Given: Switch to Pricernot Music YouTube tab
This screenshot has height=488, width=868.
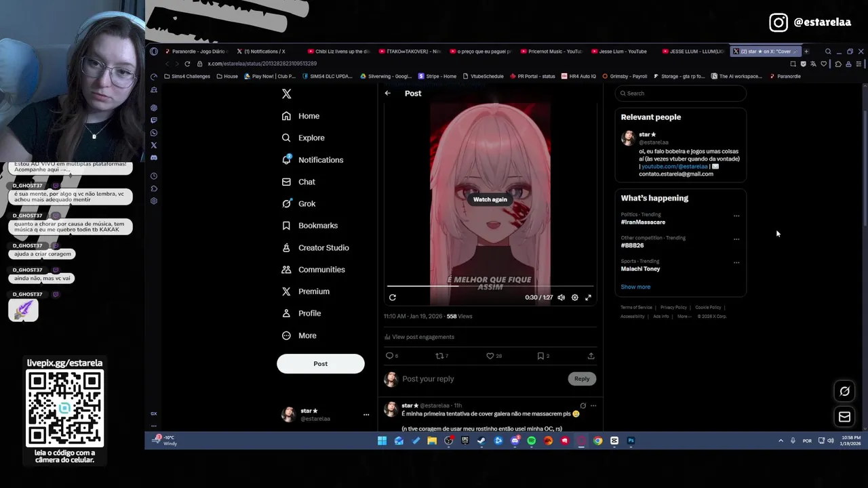Looking at the screenshot, I should pos(551,52).
